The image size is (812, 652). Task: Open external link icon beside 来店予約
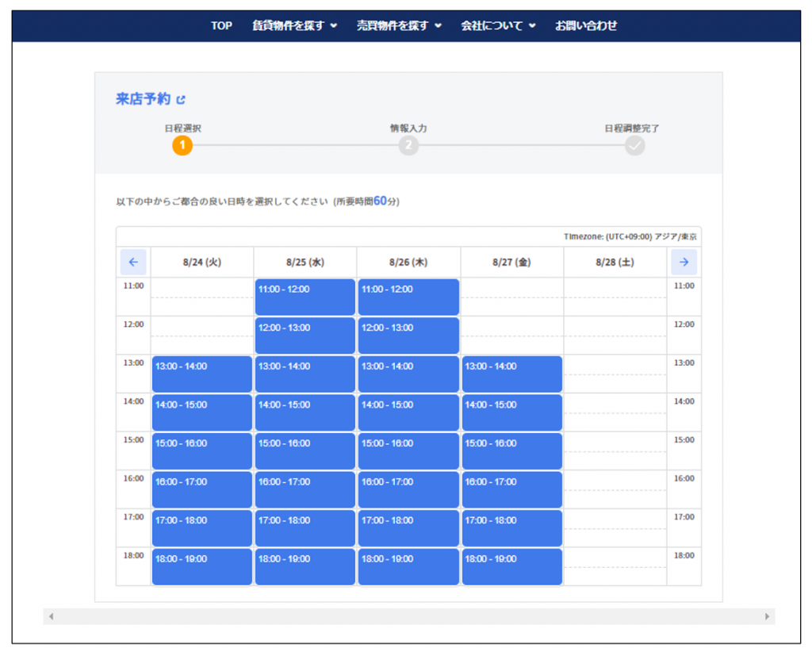click(x=181, y=100)
